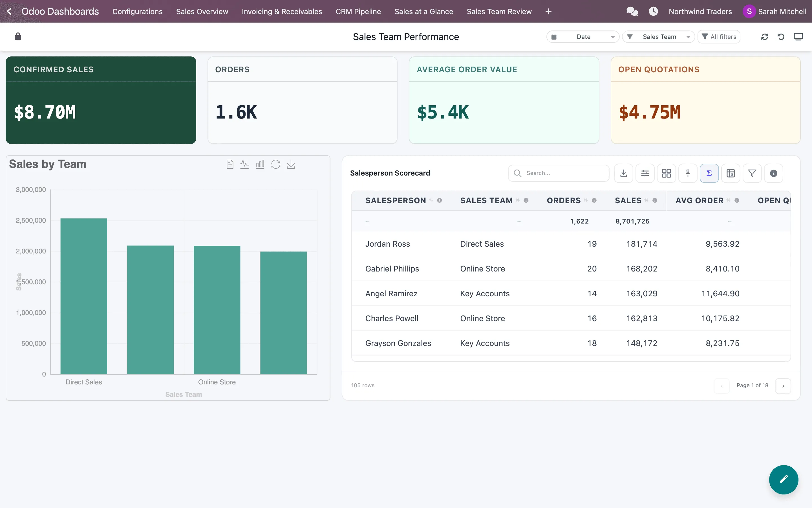Viewport: 812px width, 508px height.
Task: Export the scorecard with the download button
Action: point(623,173)
